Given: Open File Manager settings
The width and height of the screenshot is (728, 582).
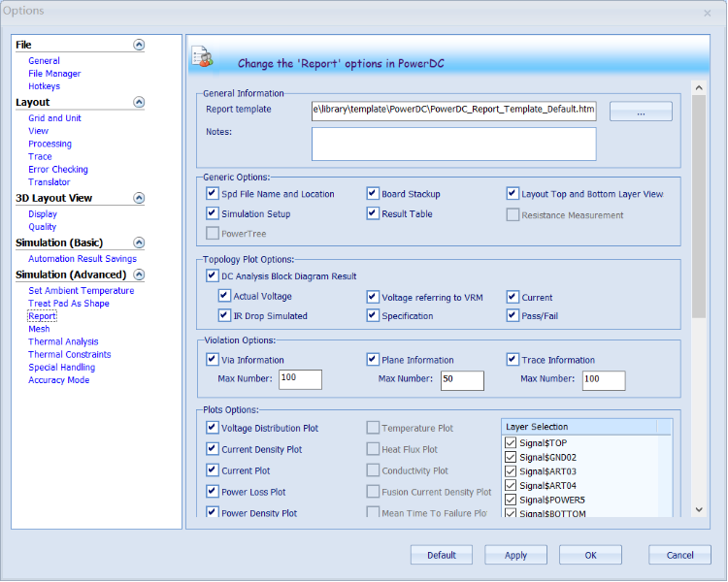Looking at the screenshot, I should tap(54, 74).
